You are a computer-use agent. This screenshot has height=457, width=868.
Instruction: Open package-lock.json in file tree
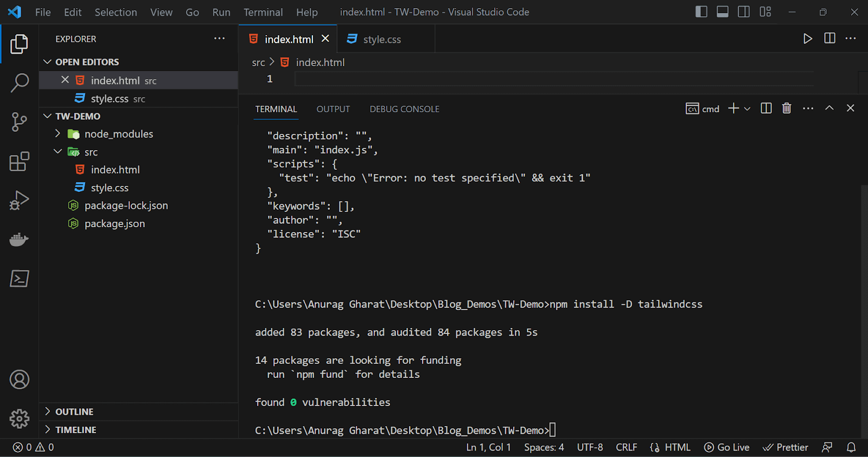(x=126, y=205)
